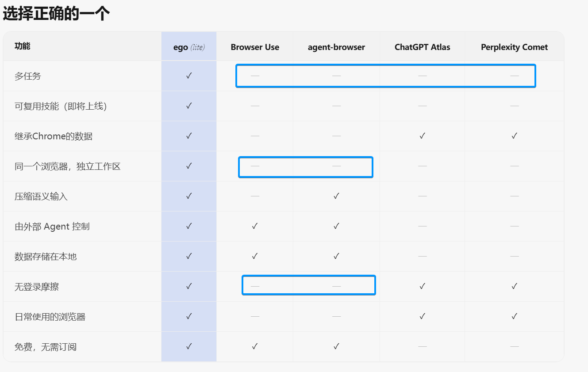Click ego checkmark for 同一个浏览器，独立工作区
Viewport: 588px width, 372px height.
189,166
